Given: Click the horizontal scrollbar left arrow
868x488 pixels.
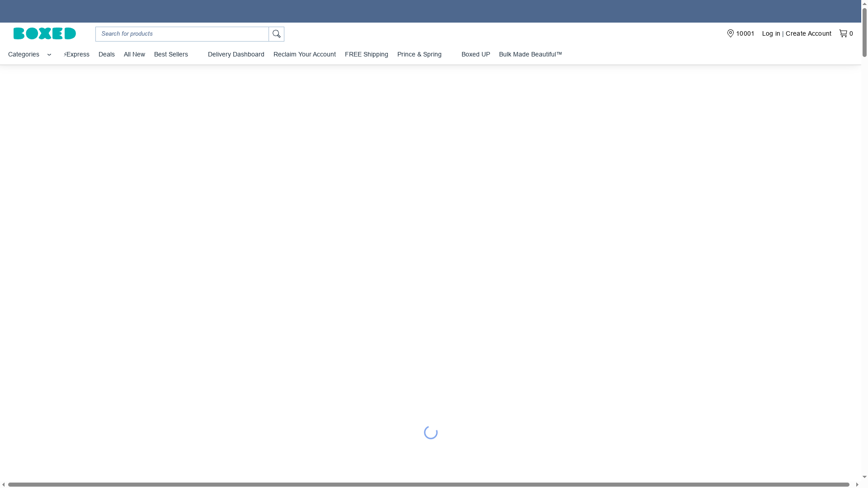Looking at the screenshot, I should pyautogui.click(x=4, y=484).
